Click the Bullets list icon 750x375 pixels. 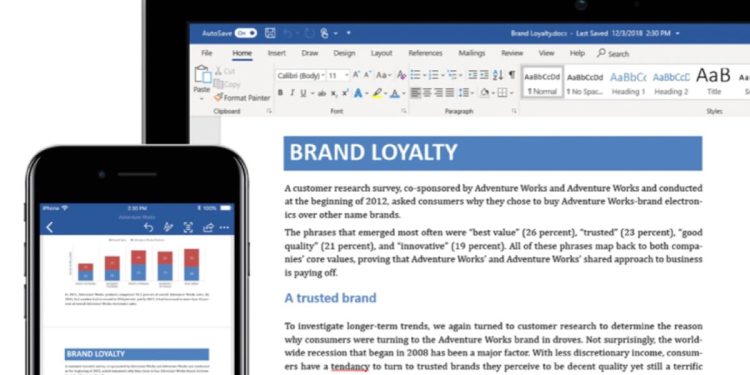pyautogui.click(x=415, y=75)
